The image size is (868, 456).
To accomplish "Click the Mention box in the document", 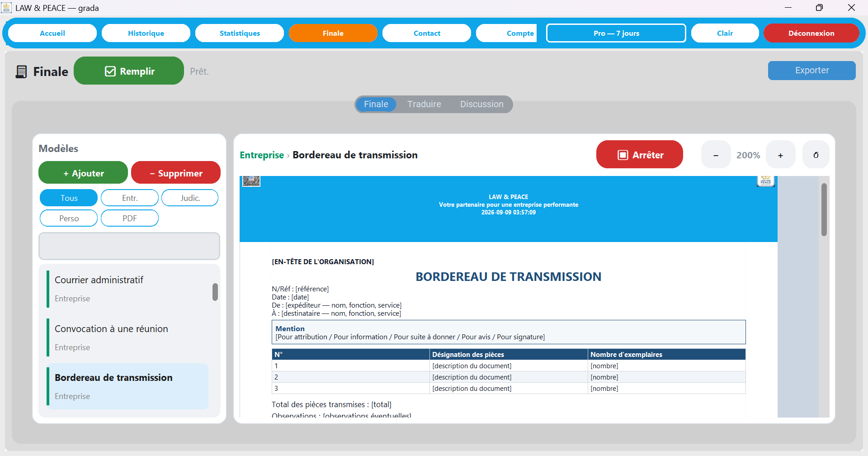I will 509,332.
